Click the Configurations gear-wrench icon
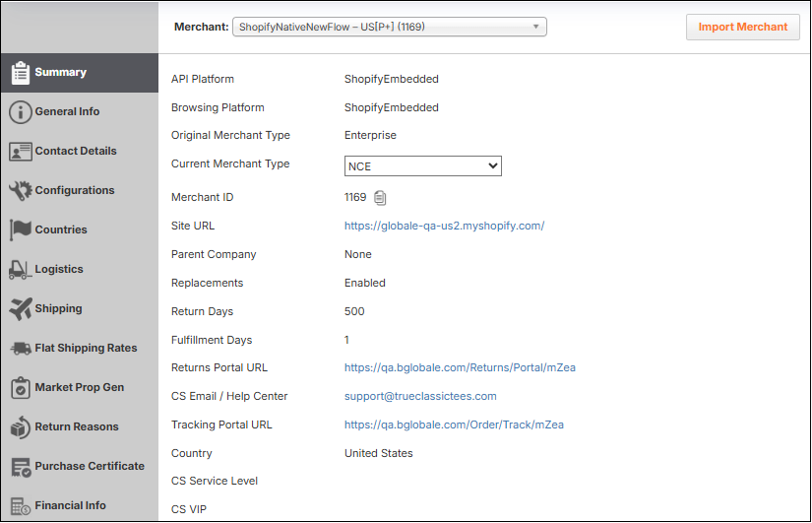 (21, 191)
